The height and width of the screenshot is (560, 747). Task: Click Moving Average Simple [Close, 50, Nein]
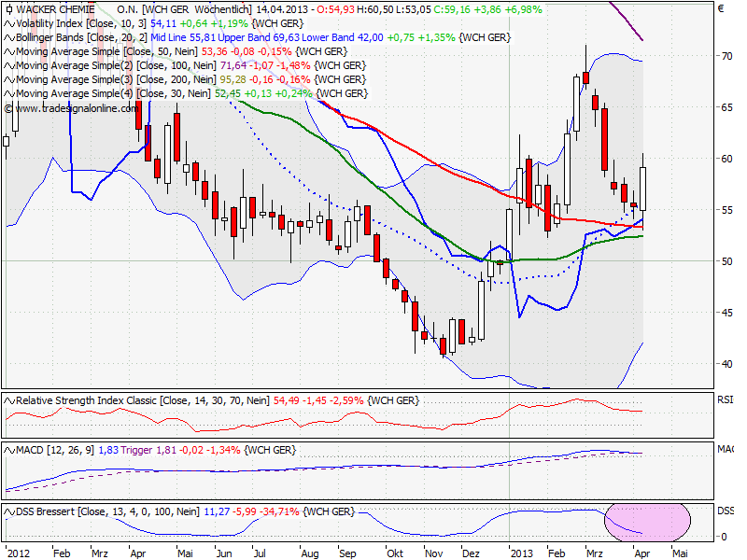tap(107, 51)
